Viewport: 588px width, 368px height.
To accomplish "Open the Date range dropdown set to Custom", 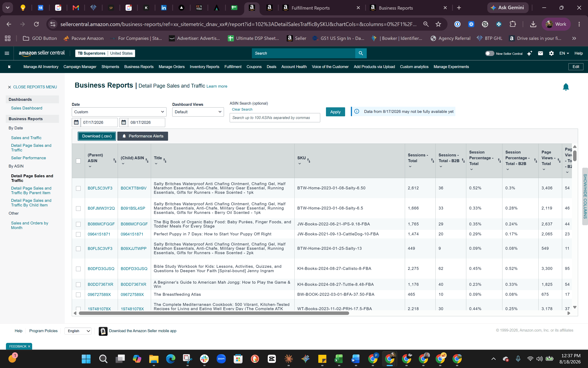I will tap(119, 112).
